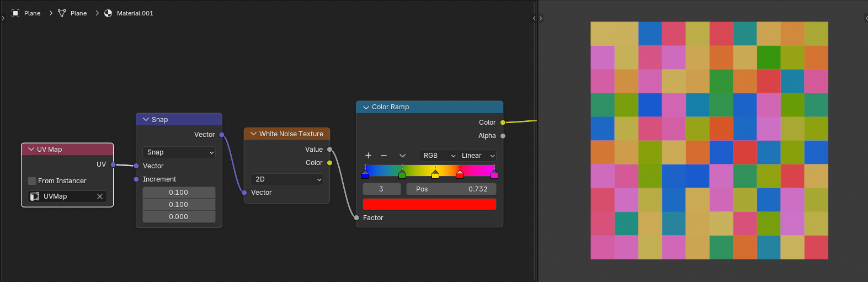
Task: Click the color stop index field showing 3
Action: point(381,189)
